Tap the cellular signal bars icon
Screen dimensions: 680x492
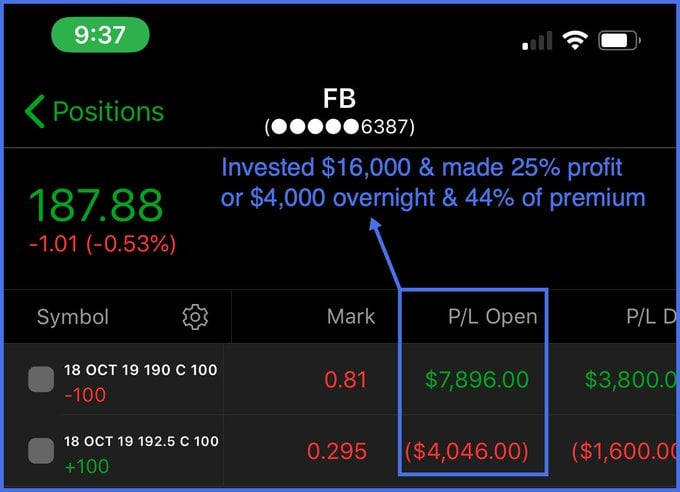click(x=537, y=42)
